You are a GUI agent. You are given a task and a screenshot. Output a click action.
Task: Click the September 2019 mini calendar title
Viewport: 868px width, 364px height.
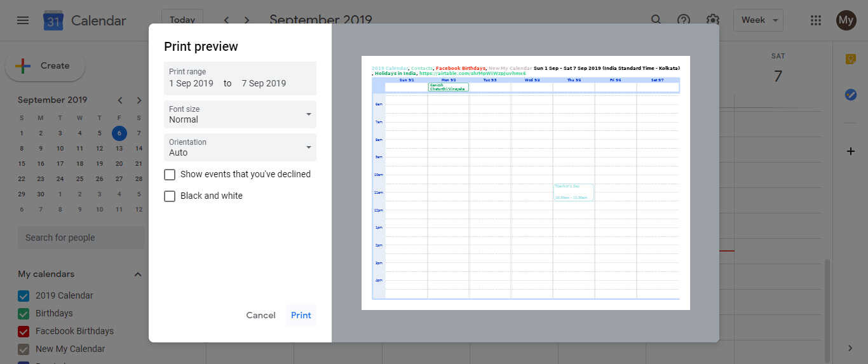point(53,100)
